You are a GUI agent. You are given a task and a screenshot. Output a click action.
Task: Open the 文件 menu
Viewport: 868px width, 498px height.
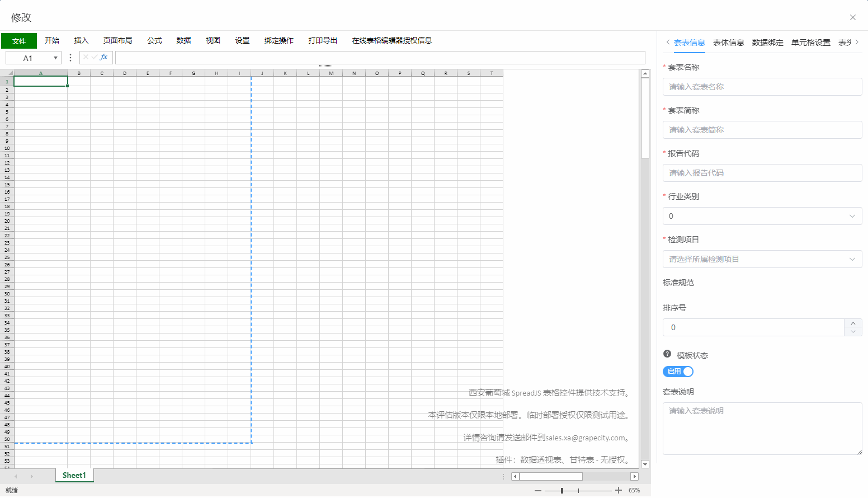(19, 41)
